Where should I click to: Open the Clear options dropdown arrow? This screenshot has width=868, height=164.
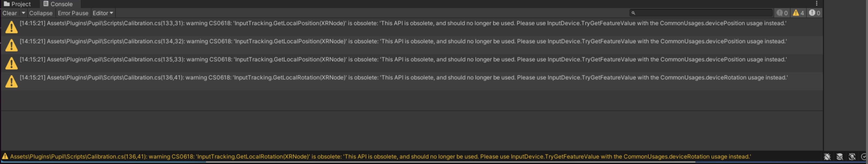pyautogui.click(x=23, y=13)
